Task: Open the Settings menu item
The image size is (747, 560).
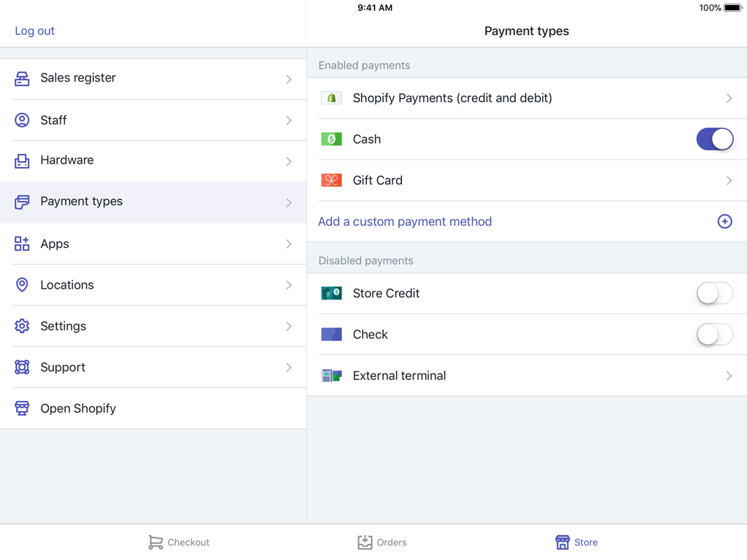Action: 153,326
